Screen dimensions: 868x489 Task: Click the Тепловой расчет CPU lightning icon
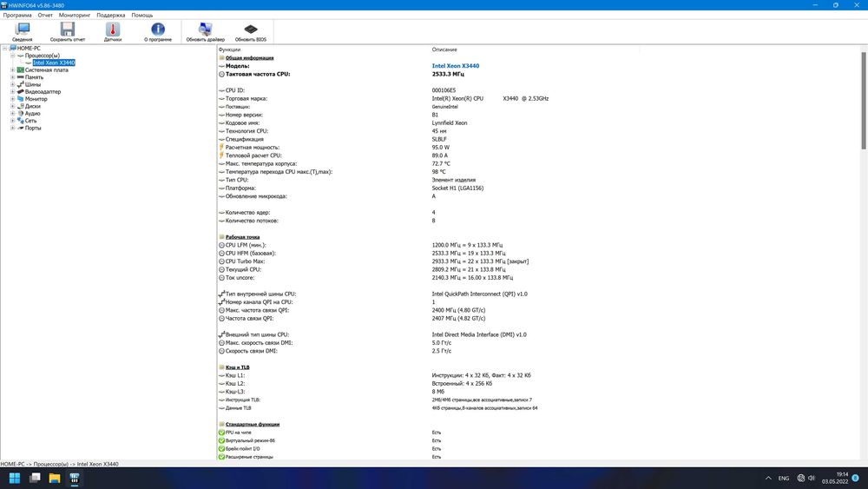click(x=221, y=155)
